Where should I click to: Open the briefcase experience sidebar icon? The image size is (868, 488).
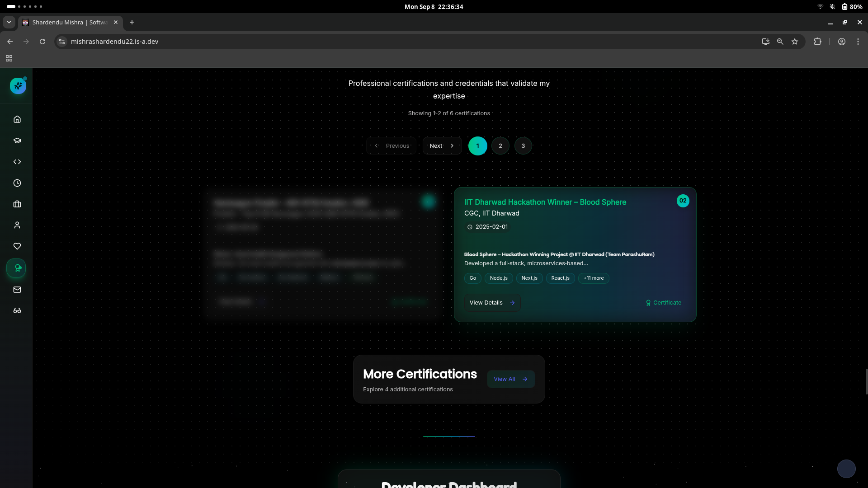pos(17,204)
